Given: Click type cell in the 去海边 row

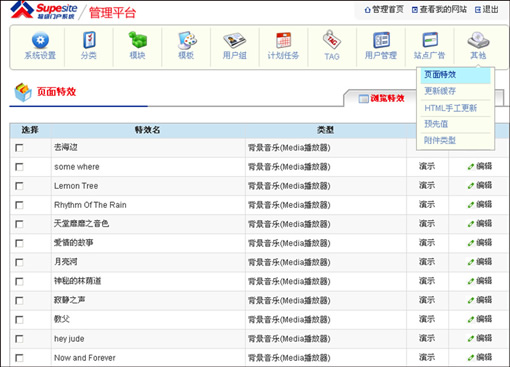Looking at the screenshot, I should [326, 148].
